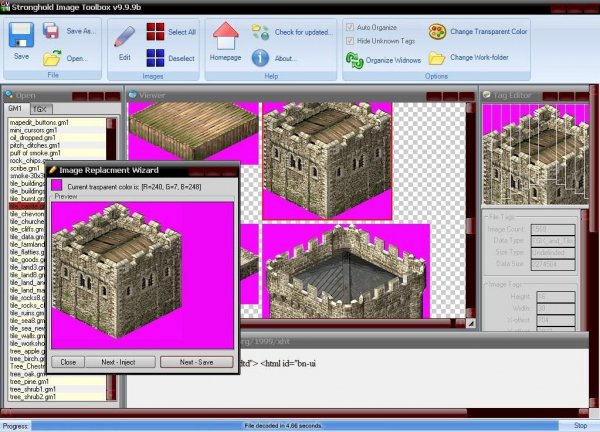This screenshot has height=432, width=600.
Task: Click the Save floppy disk icon
Action: tap(22, 37)
